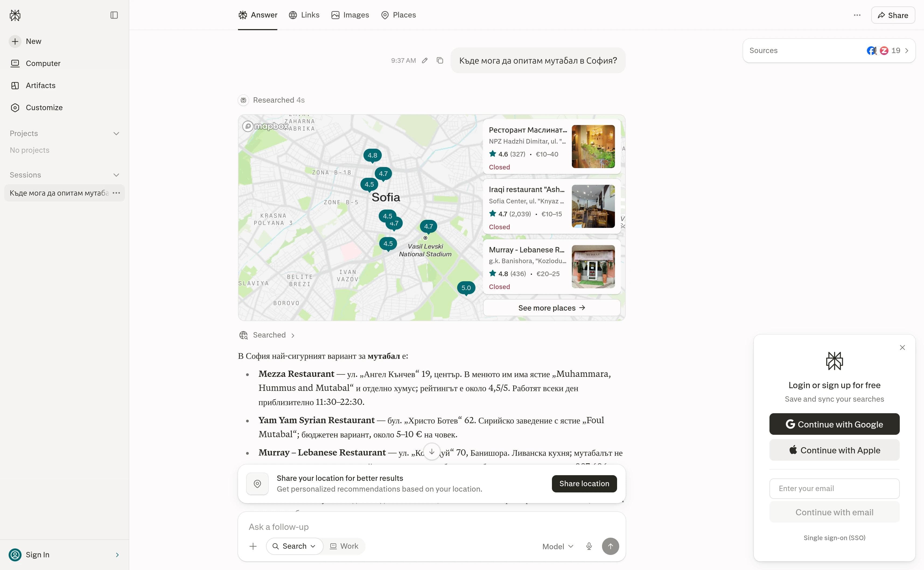924x570 pixels.
Task: Switch to the Images tab
Action: click(350, 15)
